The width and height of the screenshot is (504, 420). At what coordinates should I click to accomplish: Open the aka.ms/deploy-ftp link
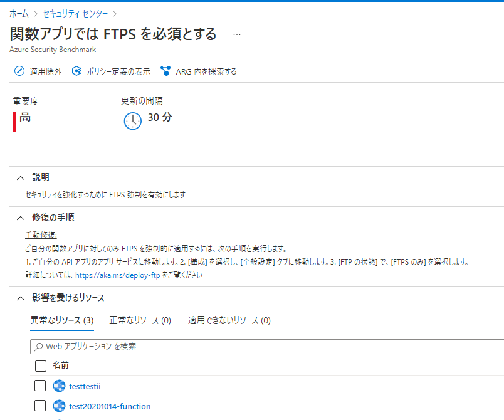point(118,275)
